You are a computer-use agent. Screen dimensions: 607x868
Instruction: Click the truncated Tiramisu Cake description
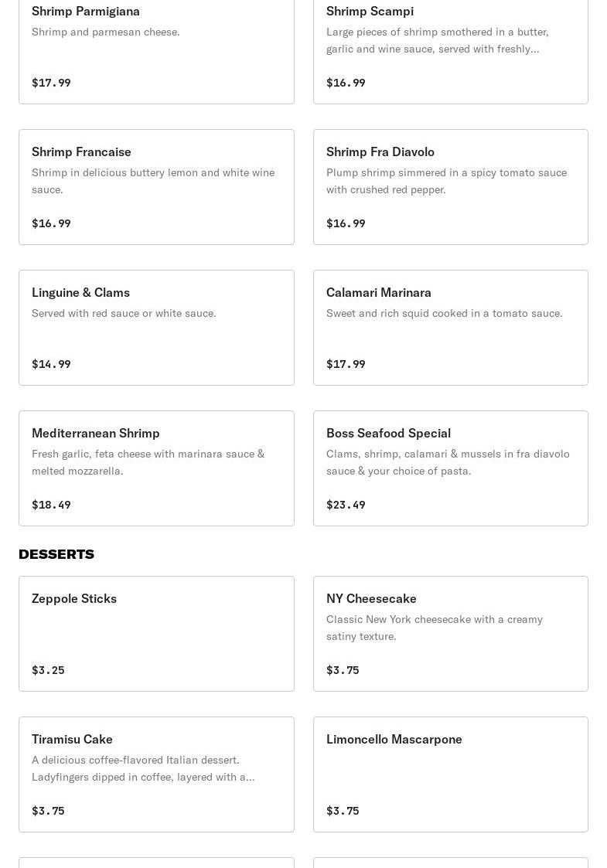point(142,768)
